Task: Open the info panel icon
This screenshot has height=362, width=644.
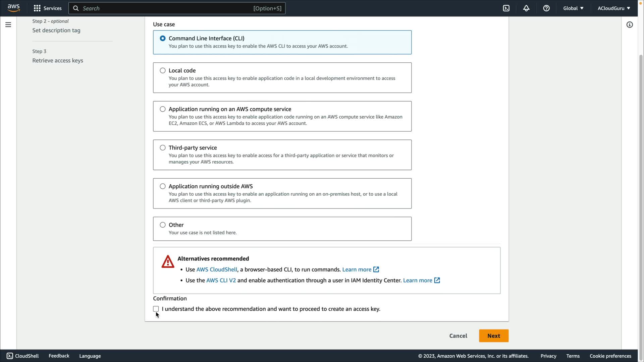Action: pyautogui.click(x=630, y=24)
